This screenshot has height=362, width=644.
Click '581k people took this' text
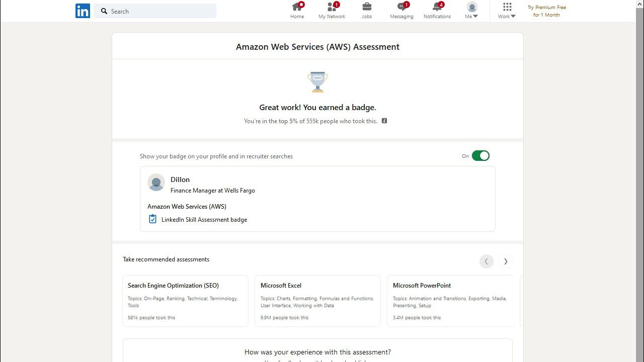click(x=151, y=318)
